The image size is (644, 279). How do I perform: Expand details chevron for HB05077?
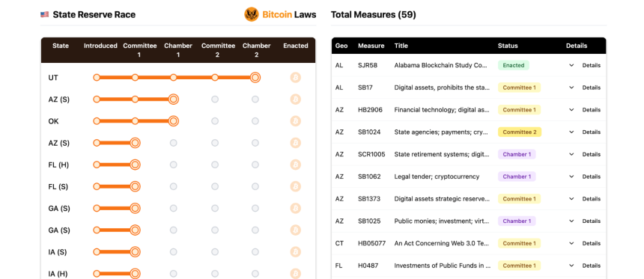pos(571,243)
